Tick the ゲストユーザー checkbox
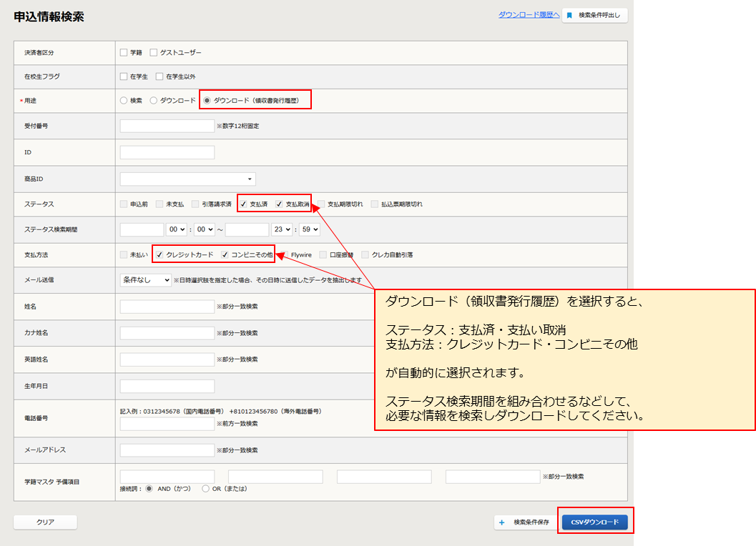Viewport: 756px width, 546px height. point(154,53)
